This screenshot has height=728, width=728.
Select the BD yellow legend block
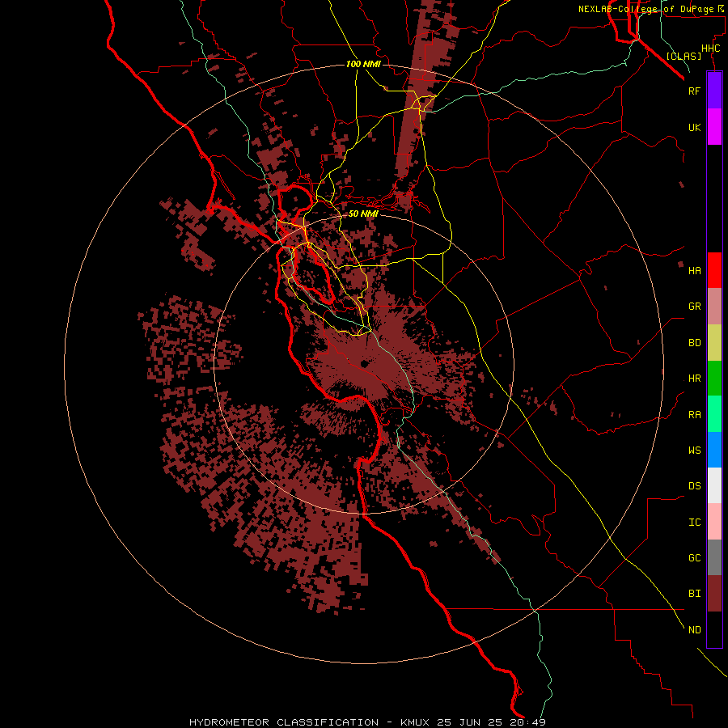[714, 343]
